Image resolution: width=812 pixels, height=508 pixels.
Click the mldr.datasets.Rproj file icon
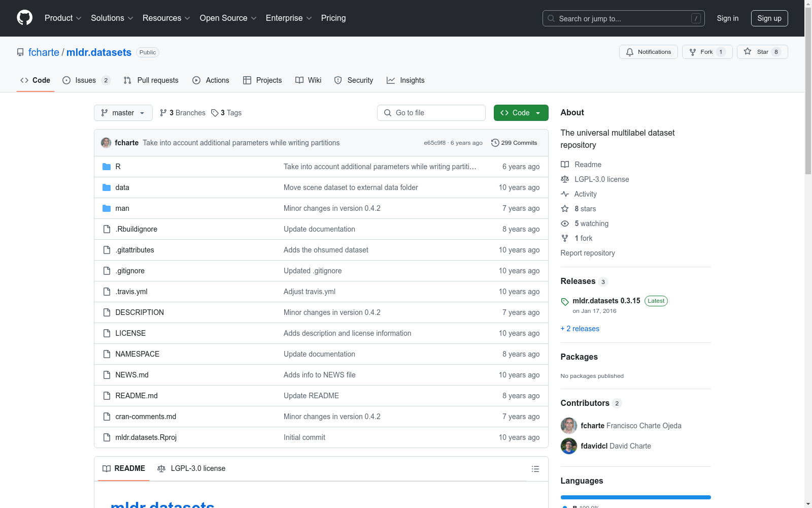click(x=107, y=437)
